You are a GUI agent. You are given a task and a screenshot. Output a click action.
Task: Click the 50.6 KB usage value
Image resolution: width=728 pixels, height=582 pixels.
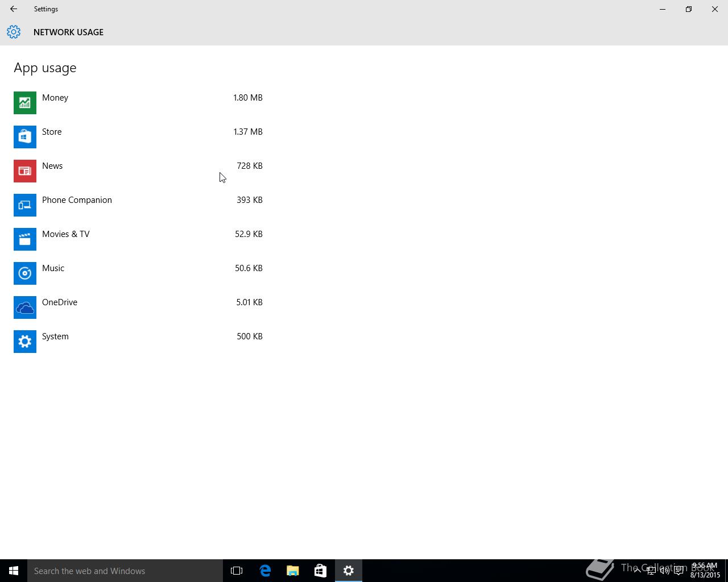tap(249, 268)
